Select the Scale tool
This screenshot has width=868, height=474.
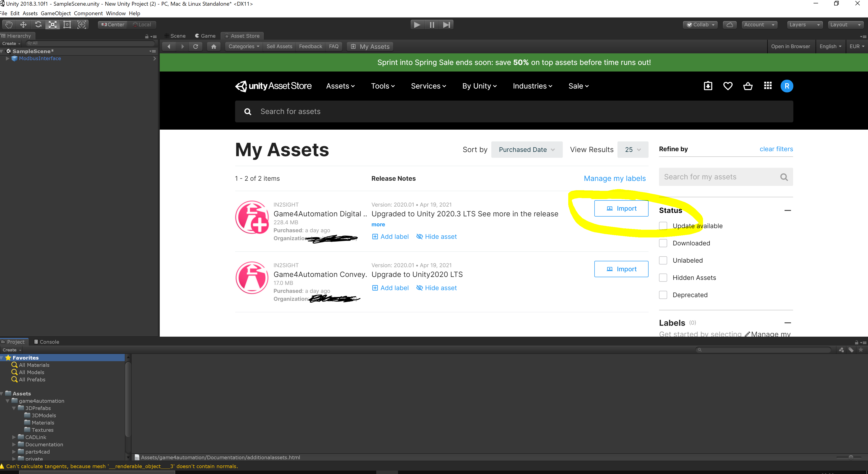pyautogui.click(x=53, y=25)
